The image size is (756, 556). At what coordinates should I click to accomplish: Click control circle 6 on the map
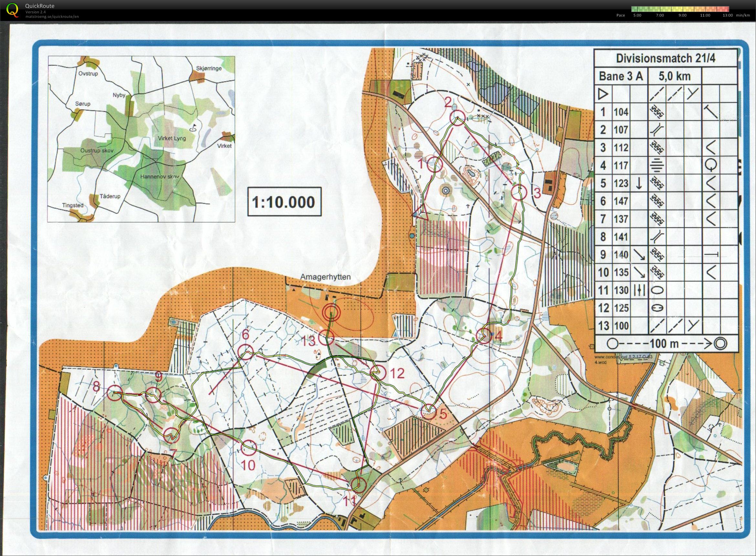coord(246,352)
